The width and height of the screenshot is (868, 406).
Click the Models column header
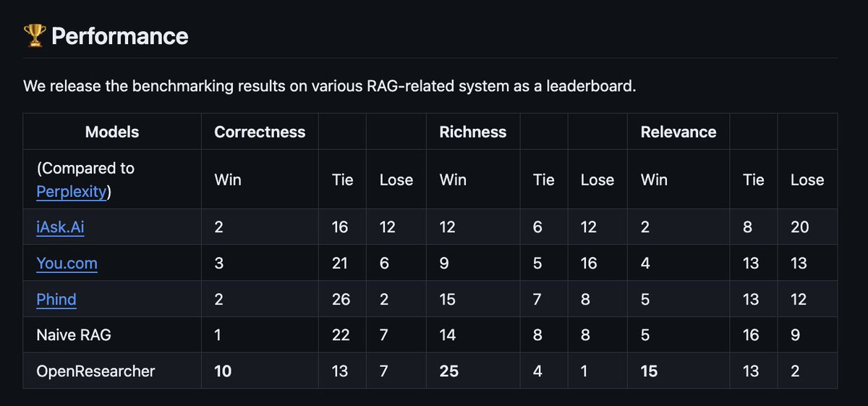tap(112, 132)
